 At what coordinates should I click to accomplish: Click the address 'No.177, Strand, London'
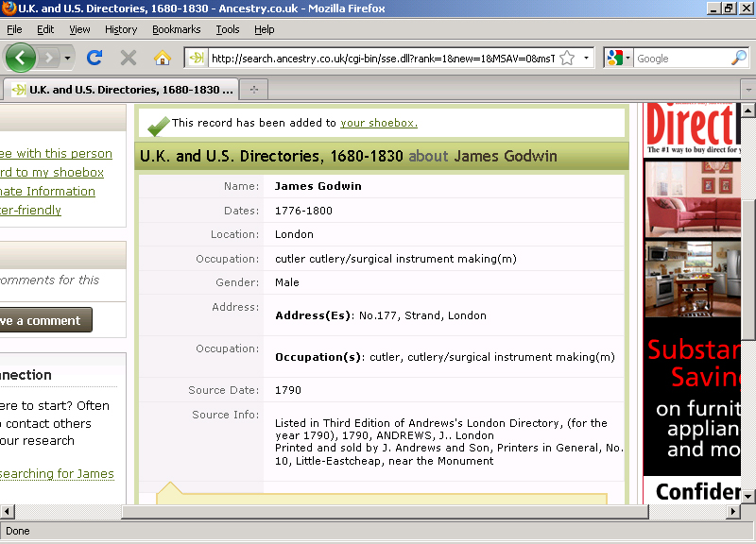point(422,315)
